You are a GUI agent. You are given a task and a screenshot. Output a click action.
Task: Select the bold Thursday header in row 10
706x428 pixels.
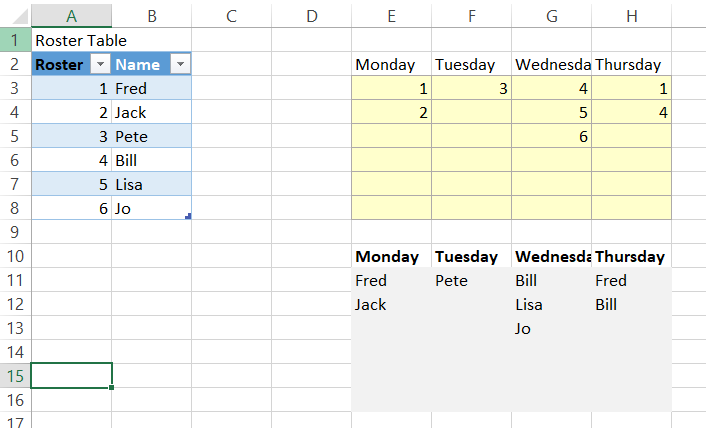pos(631,256)
